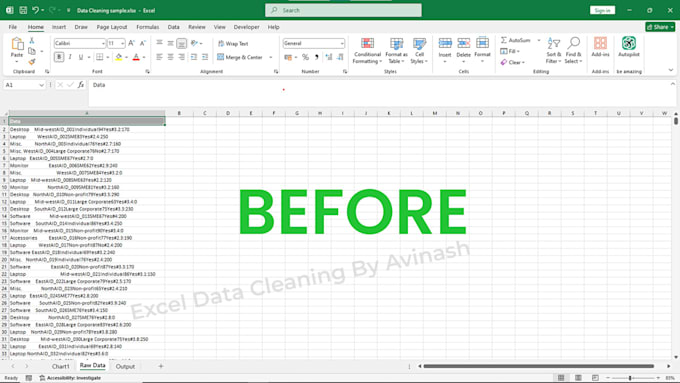This screenshot has height=383, width=680.
Task: Click the Find & Select button
Action: [x=573, y=50]
